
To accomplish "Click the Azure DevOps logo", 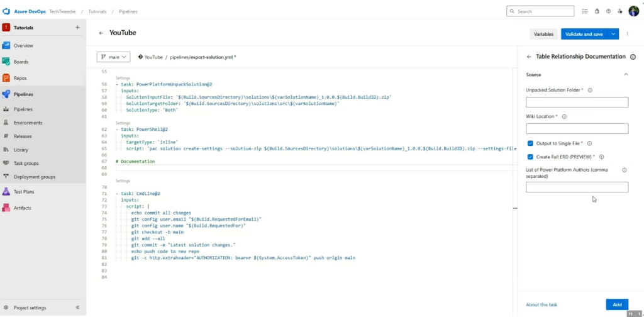I will (6, 11).
